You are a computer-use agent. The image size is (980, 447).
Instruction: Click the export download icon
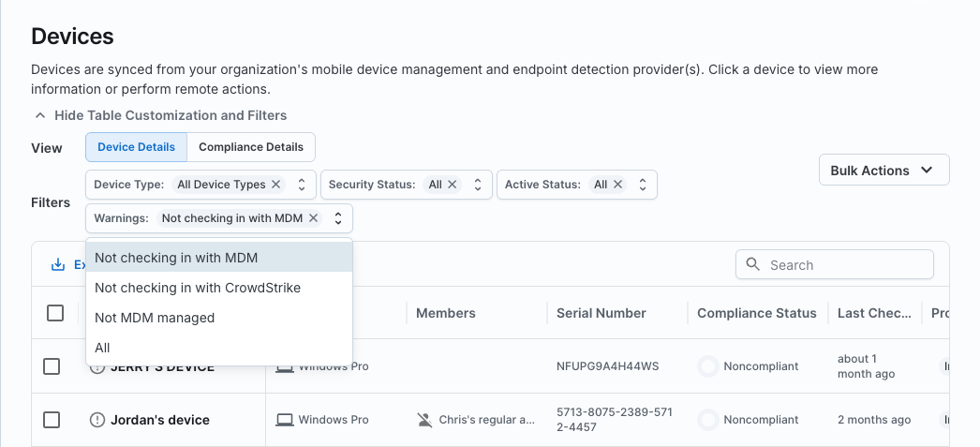point(58,265)
